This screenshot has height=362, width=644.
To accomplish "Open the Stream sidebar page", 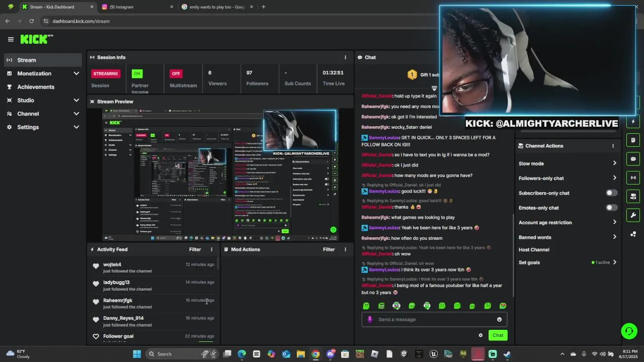I will (42, 60).
